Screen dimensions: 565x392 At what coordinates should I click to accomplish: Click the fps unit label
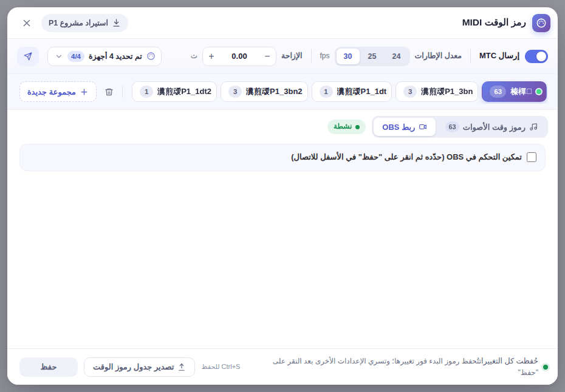(x=324, y=56)
